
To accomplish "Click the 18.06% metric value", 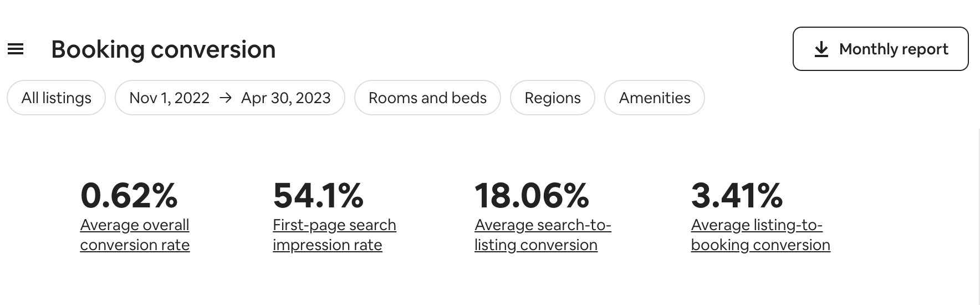I will click(x=532, y=196).
